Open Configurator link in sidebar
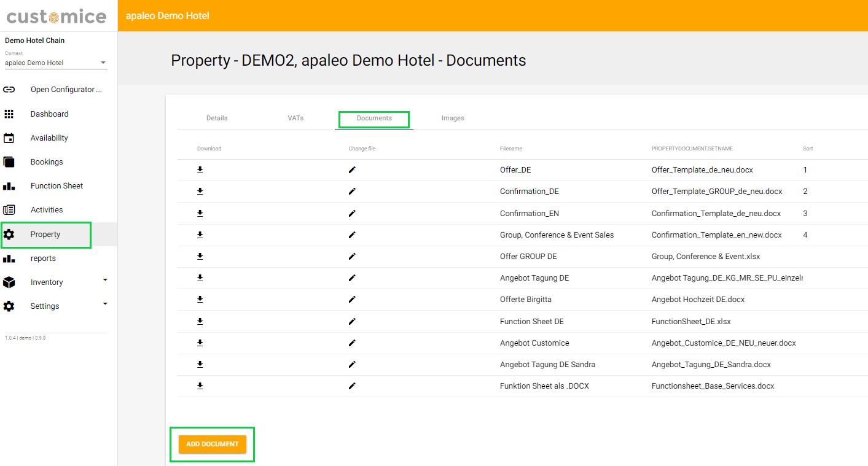 [66, 90]
